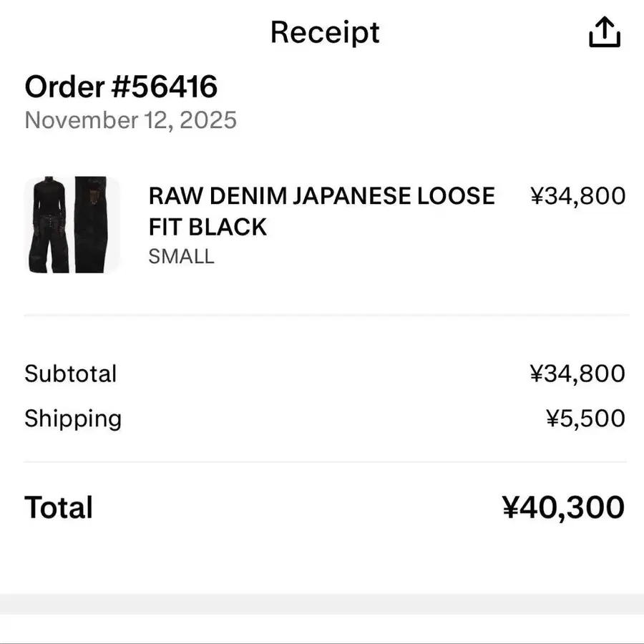Select the ¥40,300 total amount
Image resolution: width=644 pixels, height=644 pixels.
[x=563, y=507]
